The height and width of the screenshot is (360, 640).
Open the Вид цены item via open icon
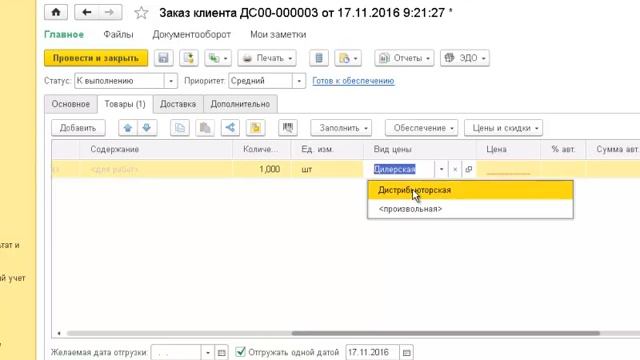point(469,169)
